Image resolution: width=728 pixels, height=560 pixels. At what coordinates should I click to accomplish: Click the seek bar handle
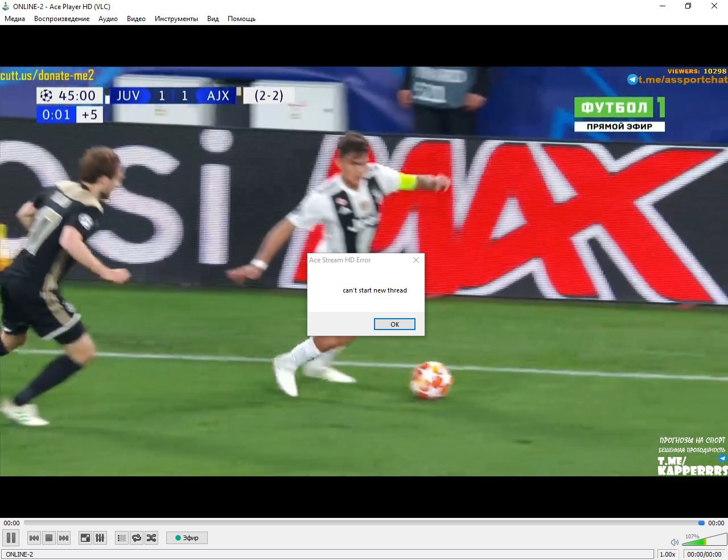click(x=701, y=523)
